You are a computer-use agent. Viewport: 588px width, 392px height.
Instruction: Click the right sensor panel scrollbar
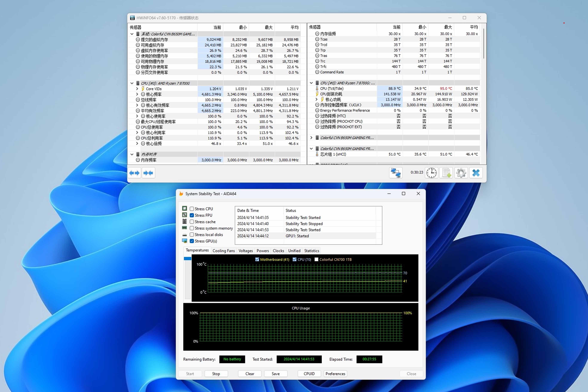(x=483, y=44)
